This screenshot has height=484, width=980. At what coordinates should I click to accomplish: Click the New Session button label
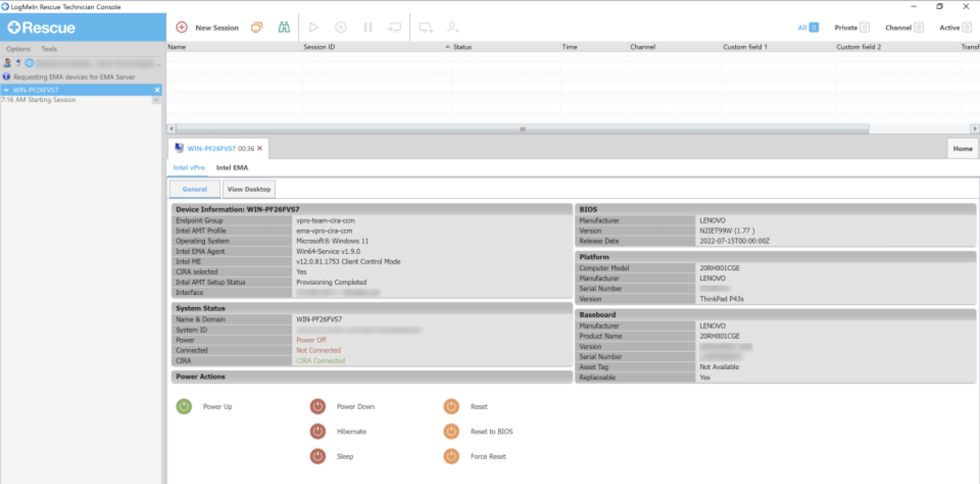tap(217, 28)
